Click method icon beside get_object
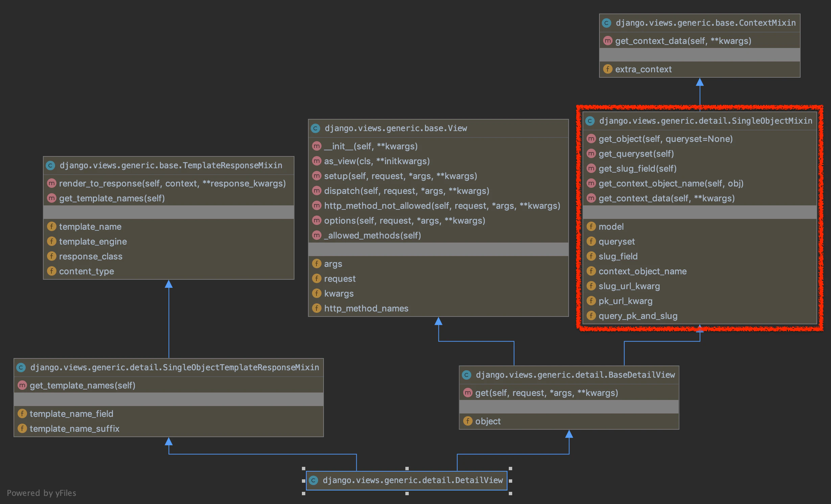This screenshot has height=504, width=831. pyautogui.click(x=591, y=139)
